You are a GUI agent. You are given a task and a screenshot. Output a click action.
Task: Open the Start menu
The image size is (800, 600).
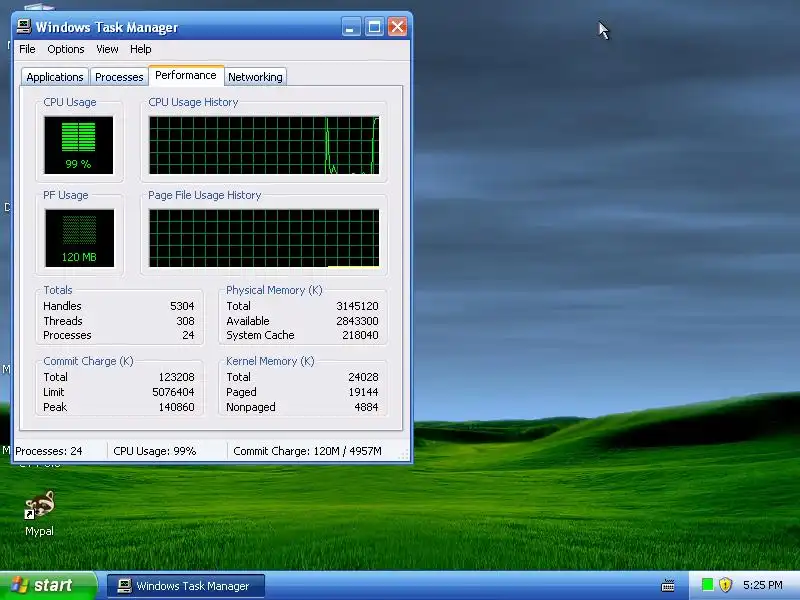[47, 585]
